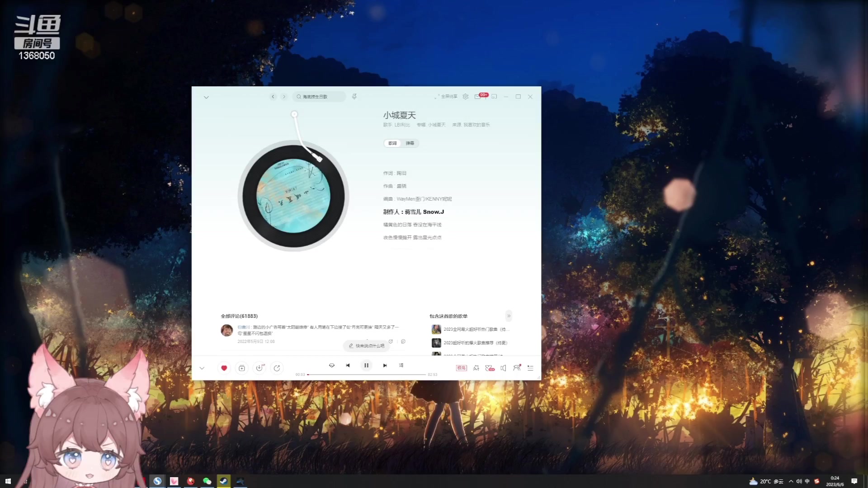Image resolution: width=868 pixels, height=488 pixels.
Task: Open the friends icon in the player bar
Action: click(x=517, y=368)
